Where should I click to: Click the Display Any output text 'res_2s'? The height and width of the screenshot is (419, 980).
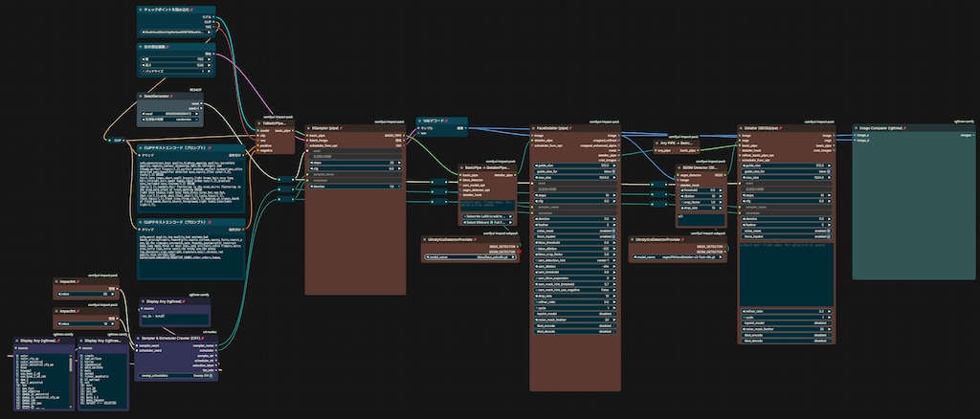tap(154, 317)
